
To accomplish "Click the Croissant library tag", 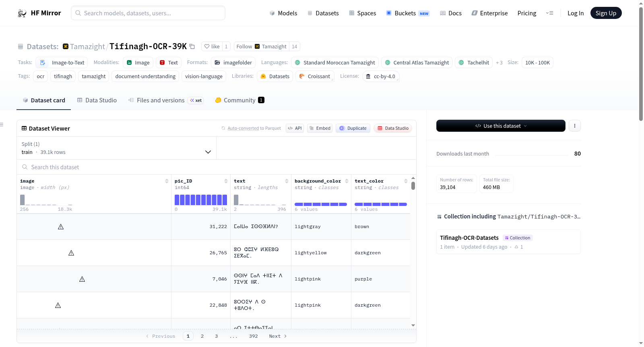I will (x=315, y=77).
